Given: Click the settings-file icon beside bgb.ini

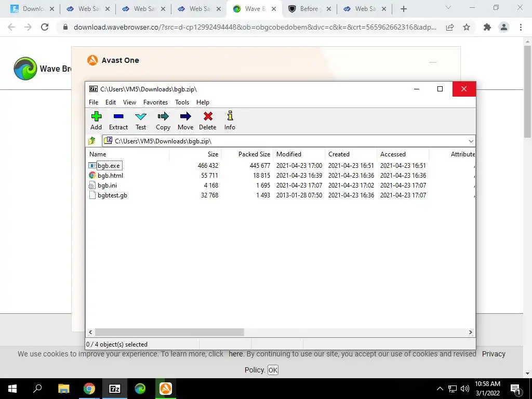Looking at the screenshot, I should pyautogui.click(x=92, y=185).
